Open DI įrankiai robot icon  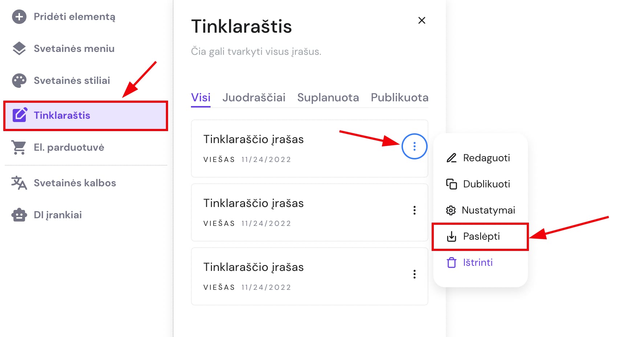(x=19, y=215)
